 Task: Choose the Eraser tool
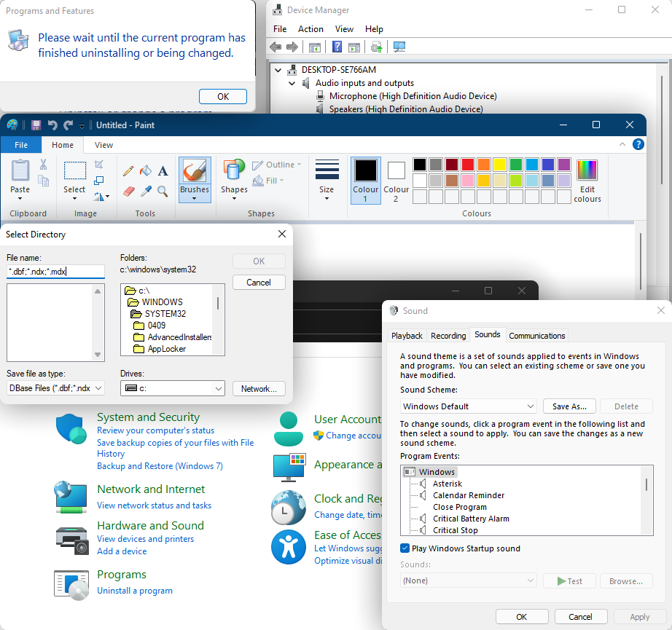tap(129, 192)
